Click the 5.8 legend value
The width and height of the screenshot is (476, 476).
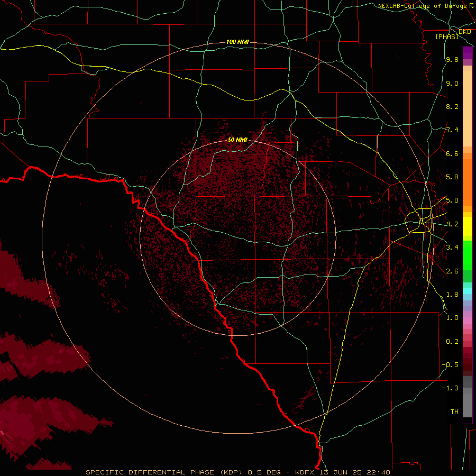452,177
